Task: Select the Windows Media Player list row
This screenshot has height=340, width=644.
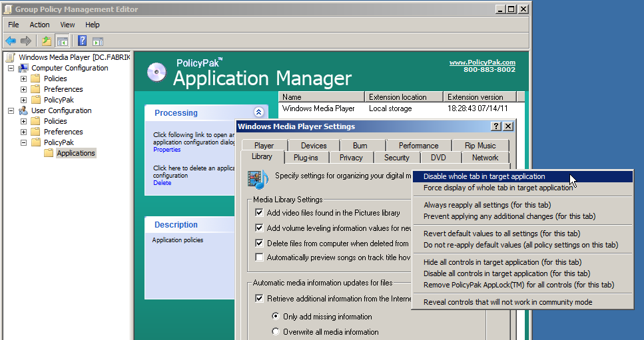Action: 397,108
